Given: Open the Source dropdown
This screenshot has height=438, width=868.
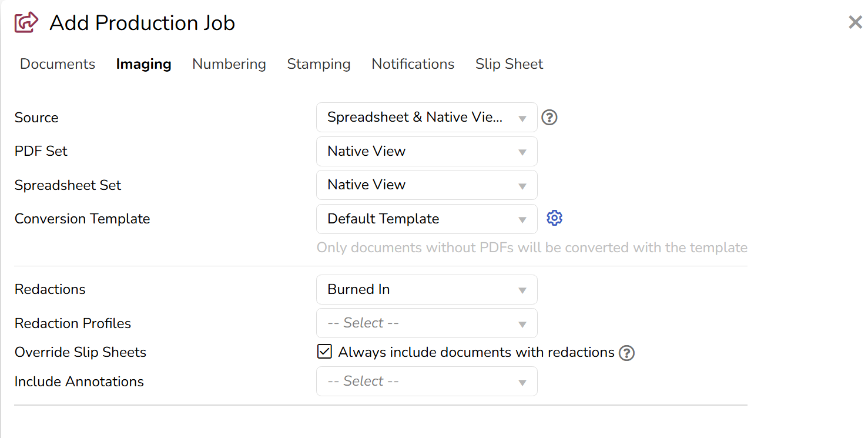Looking at the screenshot, I should [426, 118].
